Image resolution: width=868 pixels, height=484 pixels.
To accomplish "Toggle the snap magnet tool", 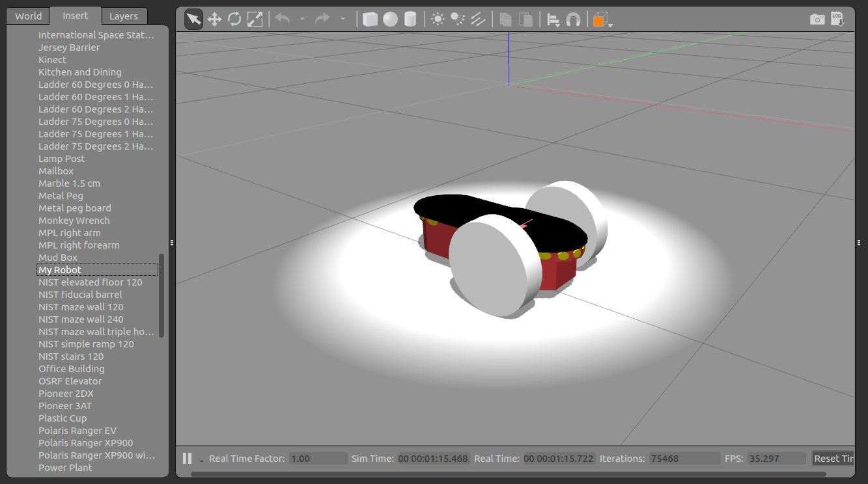I will (573, 20).
